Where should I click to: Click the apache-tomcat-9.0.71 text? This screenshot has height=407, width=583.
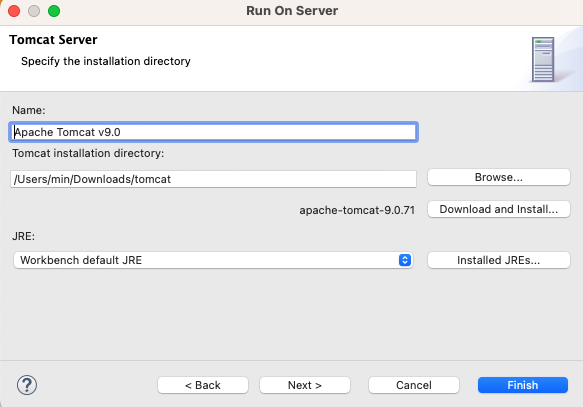coord(357,210)
